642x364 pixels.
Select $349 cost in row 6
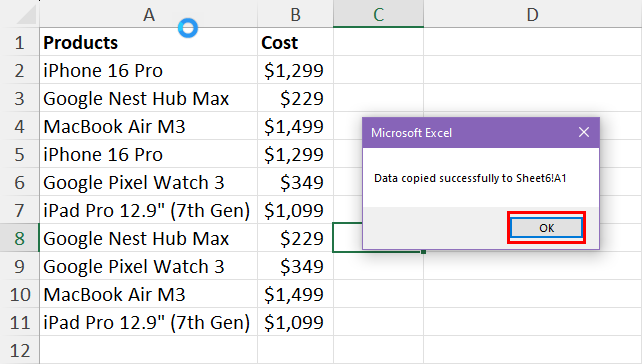coord(295,182)
